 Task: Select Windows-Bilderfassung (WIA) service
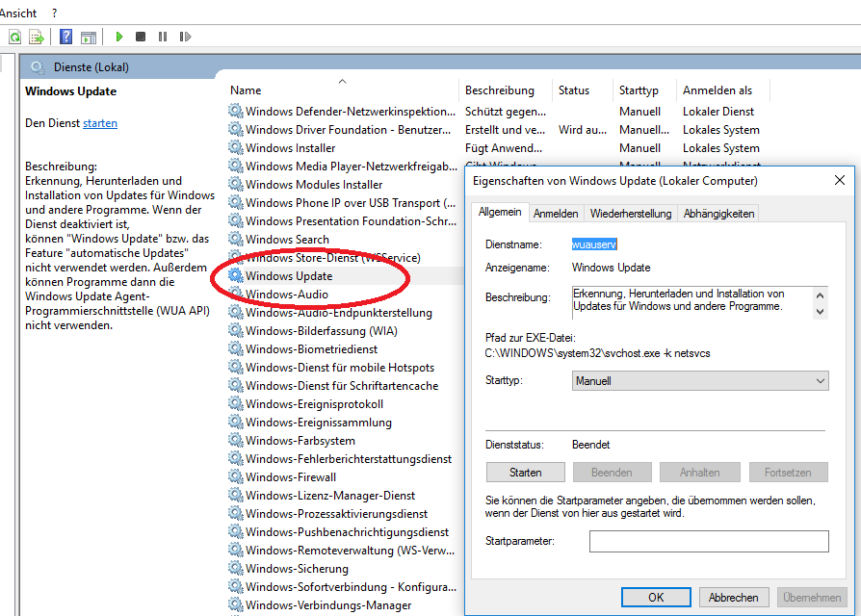click(x=322, y=331)
